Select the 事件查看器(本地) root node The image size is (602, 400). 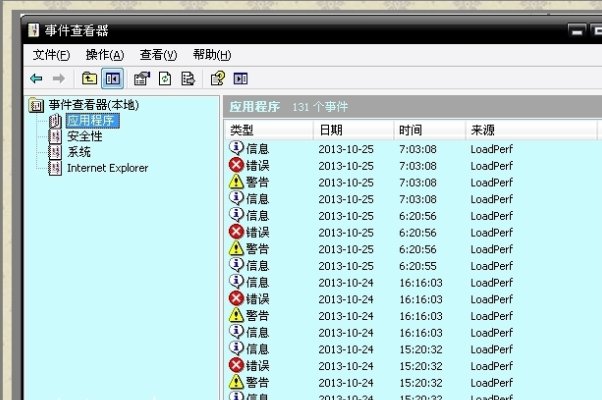pos(93,105)
